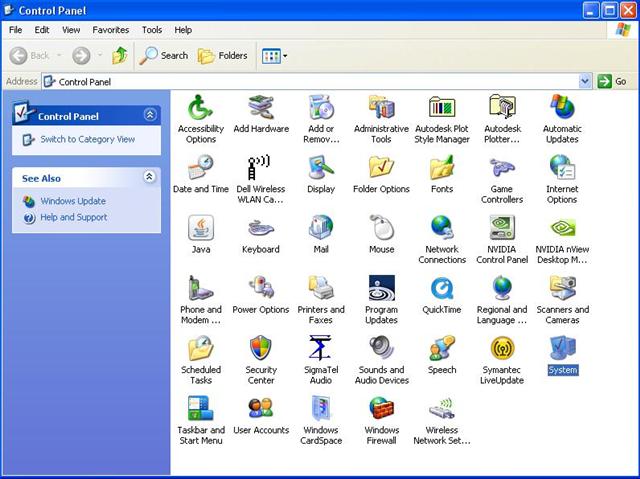Viewport: 640px width, 479px height.
Task: Open Program Updates
Action: pos(381,299)
